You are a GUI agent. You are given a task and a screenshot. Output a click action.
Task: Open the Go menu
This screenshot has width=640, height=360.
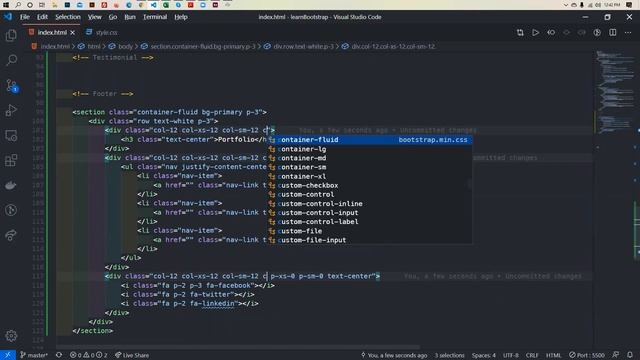(113, 17)
